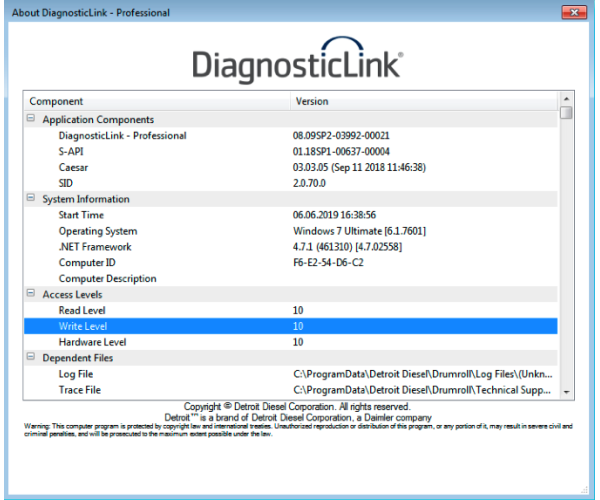Click the Log File path value
The height and width of the screenshot is (500, 600).
coord(423,374)
